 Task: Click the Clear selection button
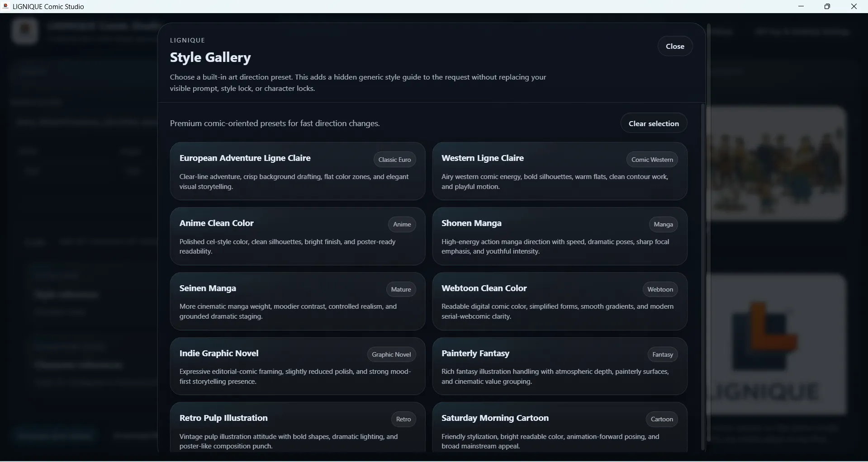[x=654, y=123]
